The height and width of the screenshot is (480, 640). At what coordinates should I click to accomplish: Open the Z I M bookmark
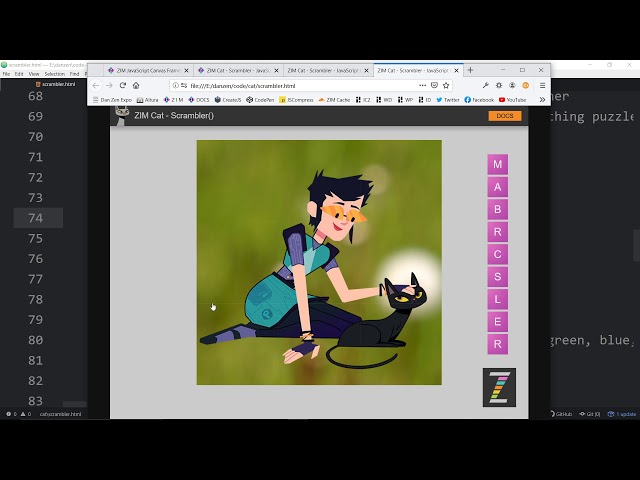point(173,100)
